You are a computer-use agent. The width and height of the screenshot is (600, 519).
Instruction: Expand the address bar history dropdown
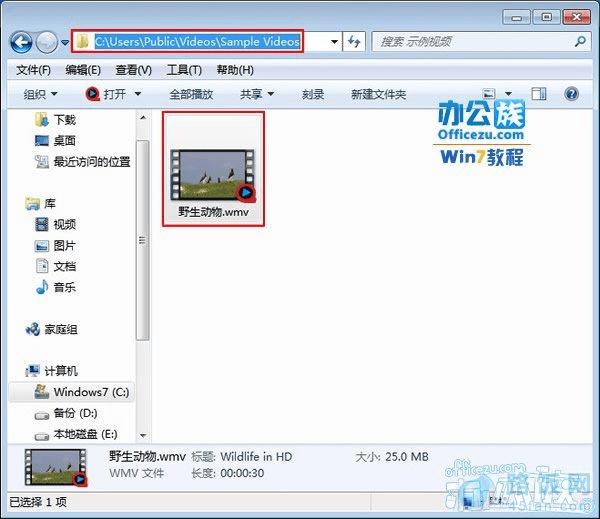click(334, 42)
